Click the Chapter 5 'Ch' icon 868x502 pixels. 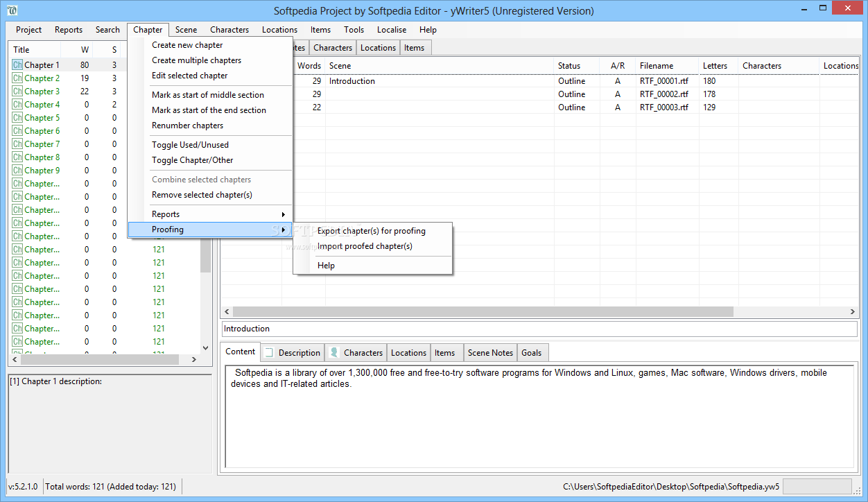coord(17,117)
